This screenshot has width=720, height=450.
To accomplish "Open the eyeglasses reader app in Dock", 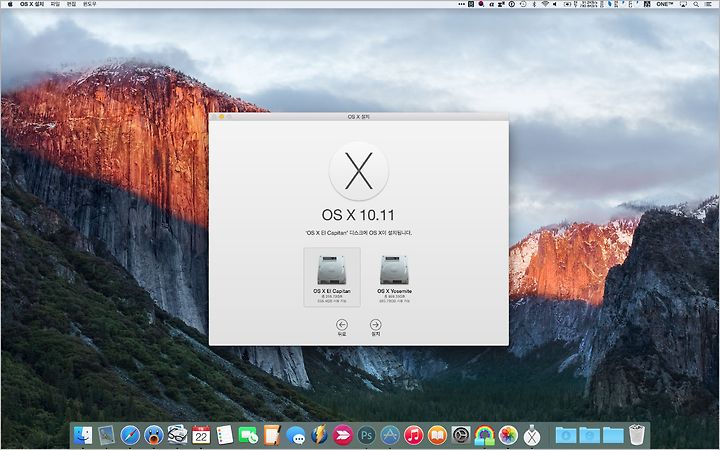I will point(177,435).
